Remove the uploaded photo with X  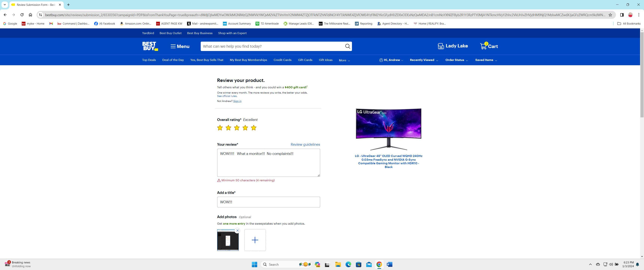[238, 230]
